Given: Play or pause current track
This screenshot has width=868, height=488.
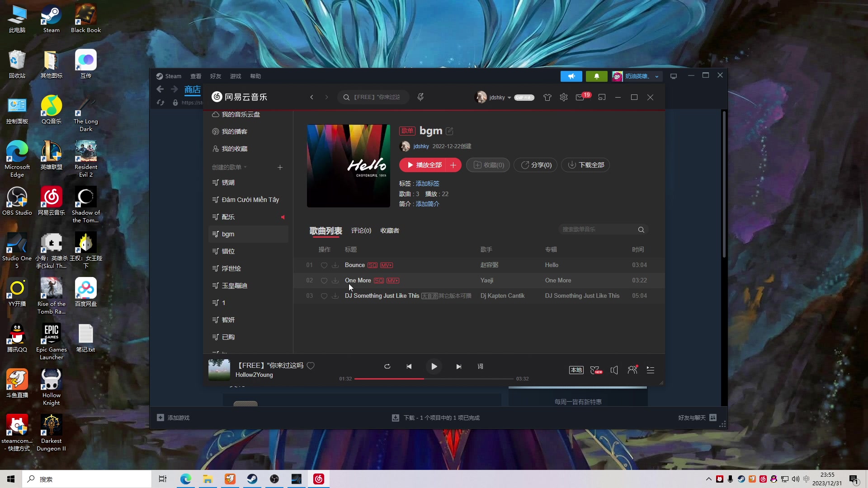Looking at the screenshot, I should click(x=434, y=366).
